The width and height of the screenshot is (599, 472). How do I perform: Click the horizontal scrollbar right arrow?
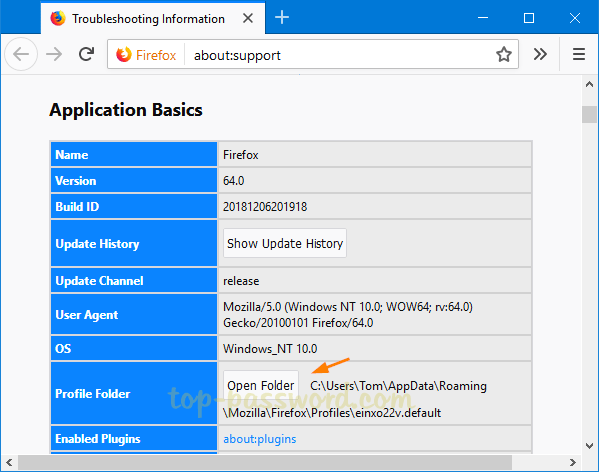pos(572,462)
